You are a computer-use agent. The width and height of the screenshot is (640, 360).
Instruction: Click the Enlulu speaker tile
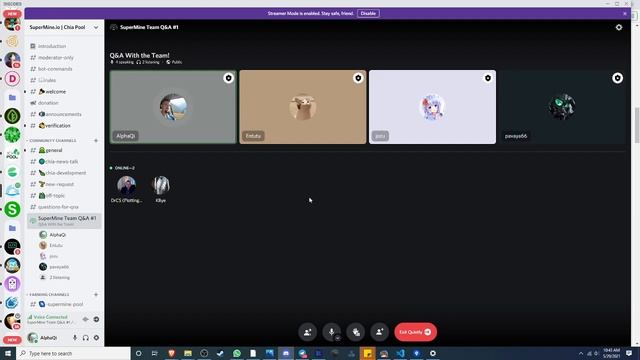tap(303, 107)
